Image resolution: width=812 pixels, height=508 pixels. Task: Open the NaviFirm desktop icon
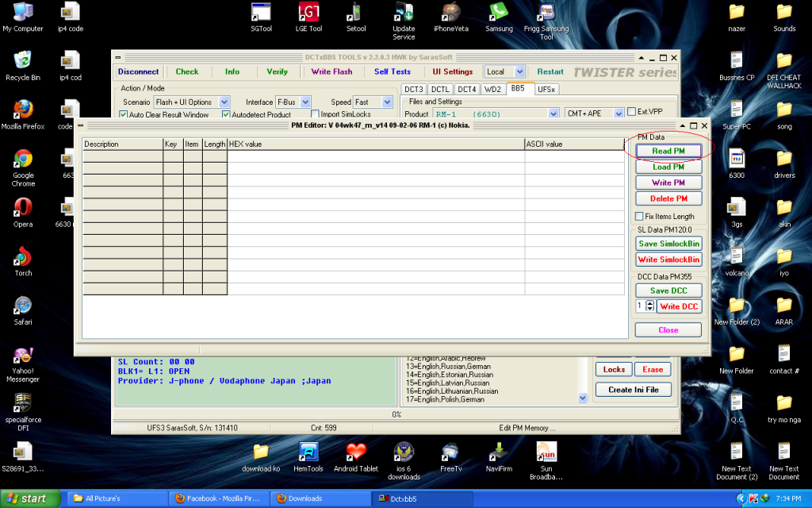(x=499, y=453)
